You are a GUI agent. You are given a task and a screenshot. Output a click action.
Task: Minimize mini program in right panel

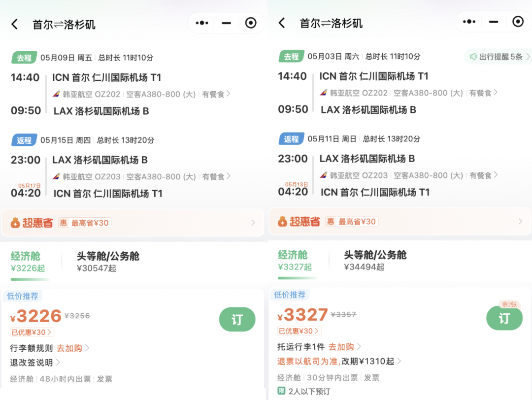tap(494, 22)
